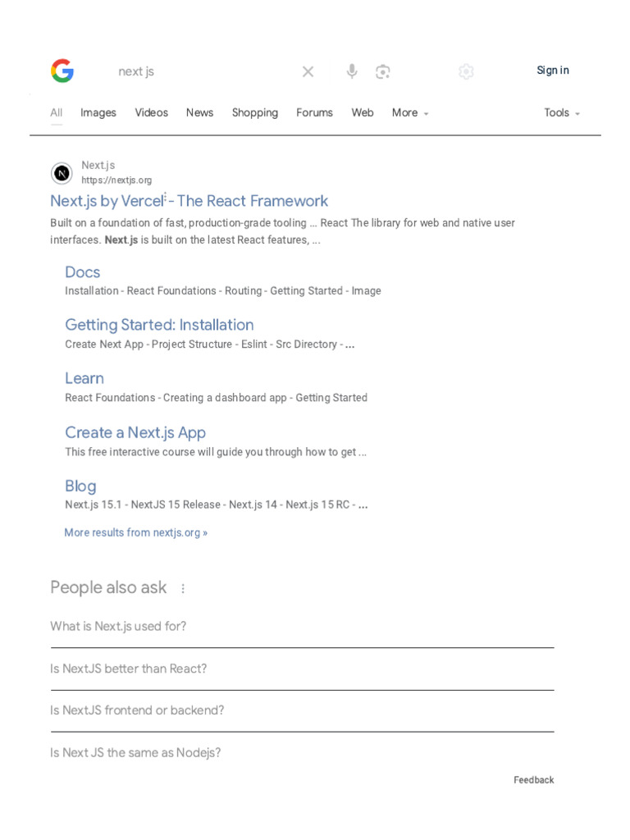Click the Google logo icon
Image resolution: width=630 pixels, height=840 pixels.
click(62, 71)
